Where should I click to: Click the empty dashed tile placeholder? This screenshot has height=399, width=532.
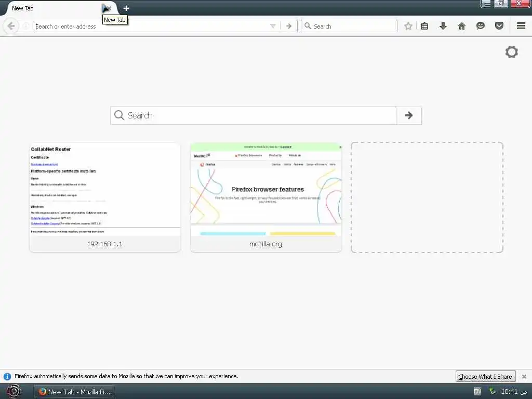click(x=427, y=197)
